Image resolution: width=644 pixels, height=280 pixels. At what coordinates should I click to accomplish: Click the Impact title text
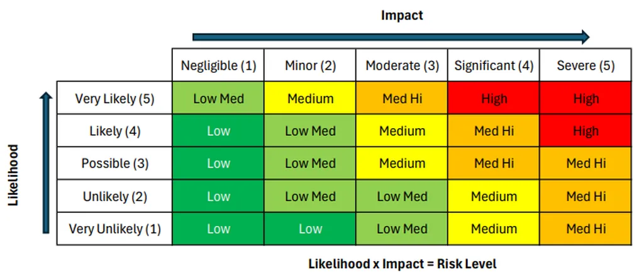click(x=402, y=16)
